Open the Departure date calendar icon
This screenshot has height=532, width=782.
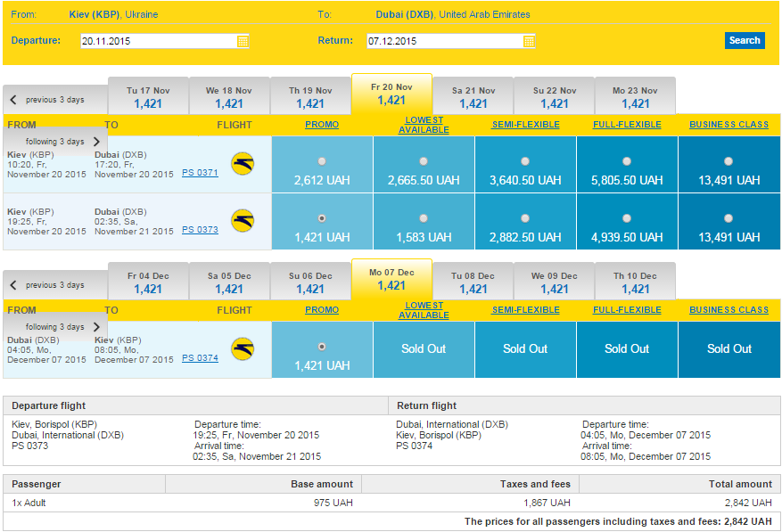coord(243,41)
